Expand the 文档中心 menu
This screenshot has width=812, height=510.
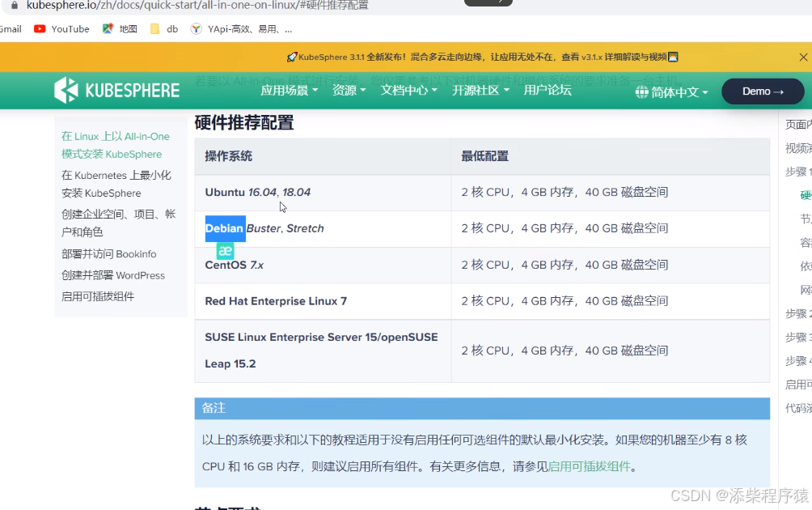point(408,90)
